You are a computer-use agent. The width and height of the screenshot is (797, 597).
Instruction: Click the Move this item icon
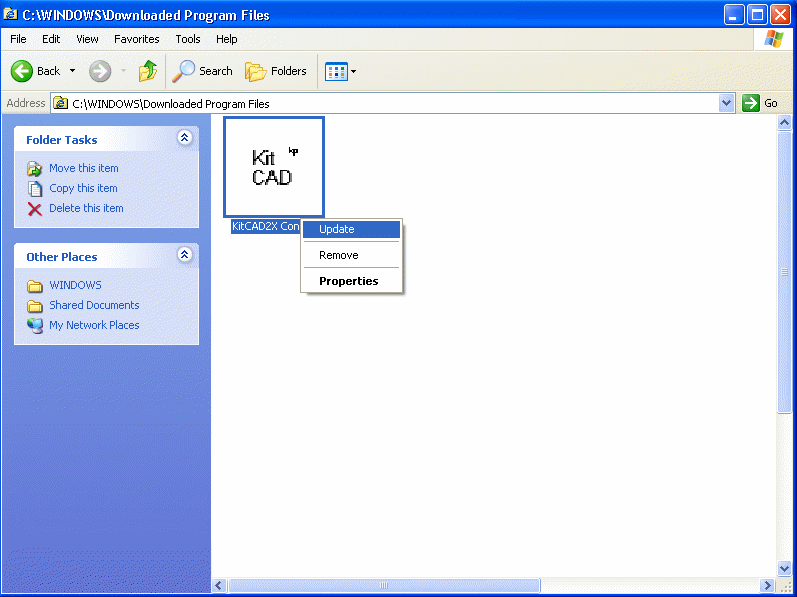click(x=35, y=169)
